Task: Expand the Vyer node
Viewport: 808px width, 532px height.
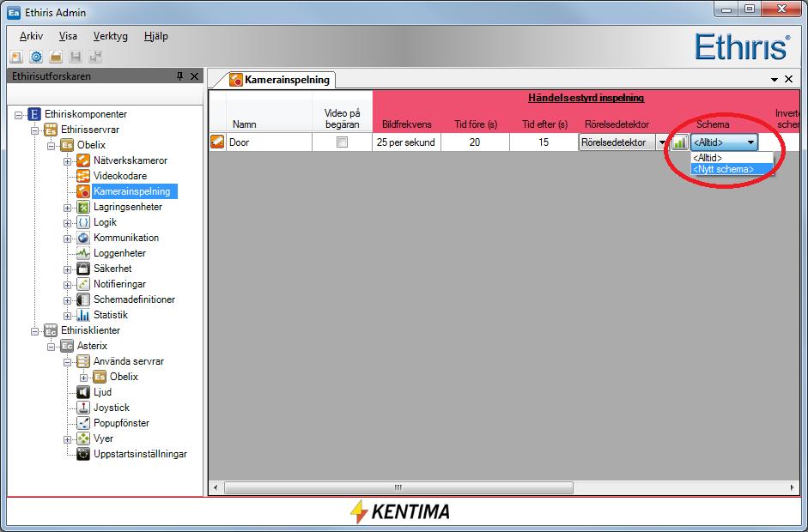Action: [68, 439]
